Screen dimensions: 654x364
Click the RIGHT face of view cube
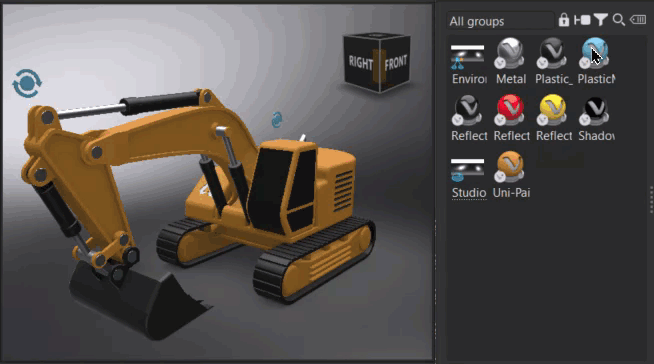361,63
